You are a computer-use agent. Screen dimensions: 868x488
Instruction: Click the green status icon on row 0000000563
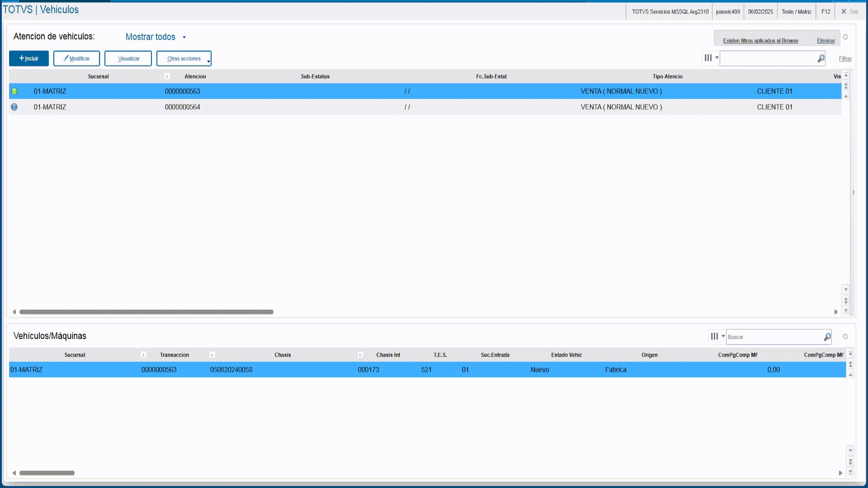14,91
